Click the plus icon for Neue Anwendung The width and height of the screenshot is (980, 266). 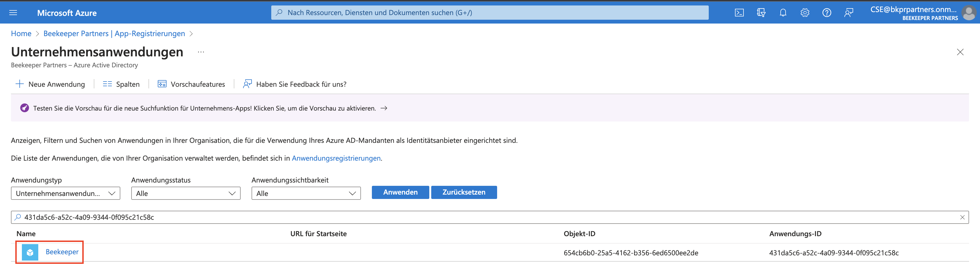click(x=19, y=84)
